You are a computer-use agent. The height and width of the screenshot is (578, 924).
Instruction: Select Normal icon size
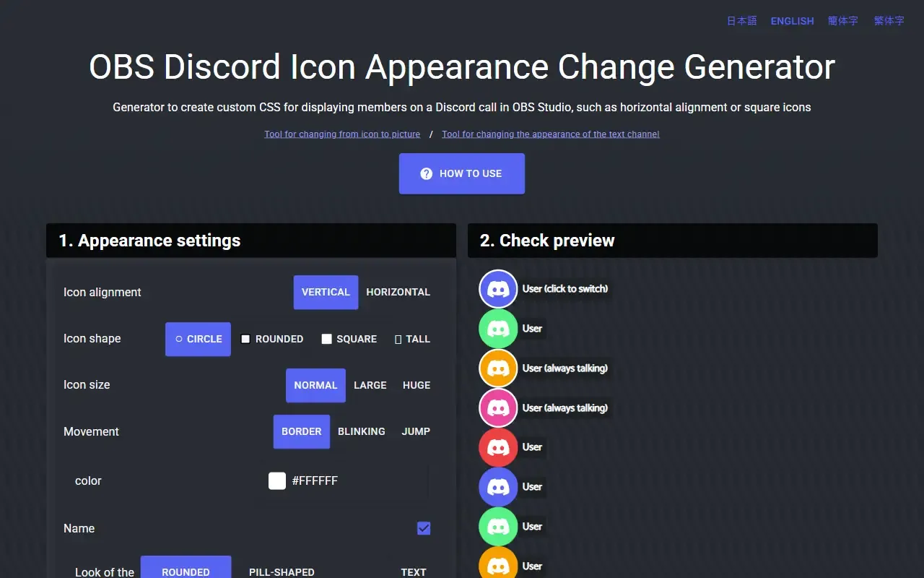315,385
